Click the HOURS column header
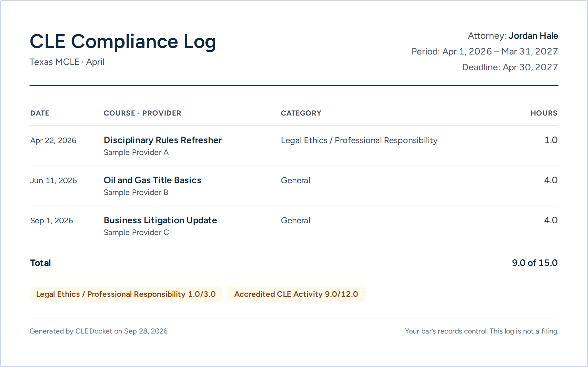 click(544, 113)
